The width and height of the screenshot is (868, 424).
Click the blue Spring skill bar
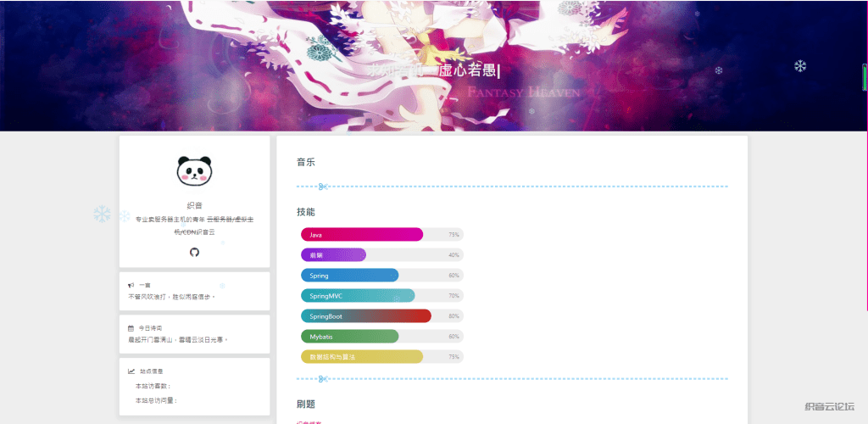[x=349, y=276]
